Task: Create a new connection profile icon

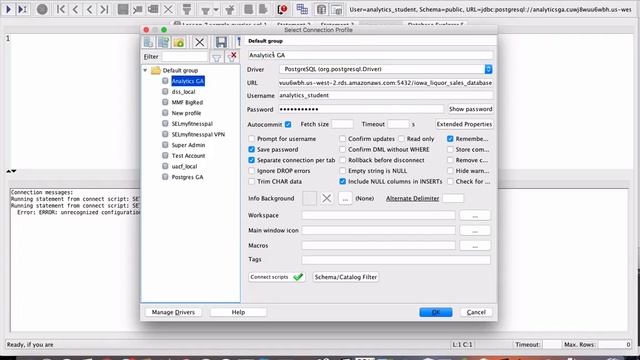Action: 149,42
